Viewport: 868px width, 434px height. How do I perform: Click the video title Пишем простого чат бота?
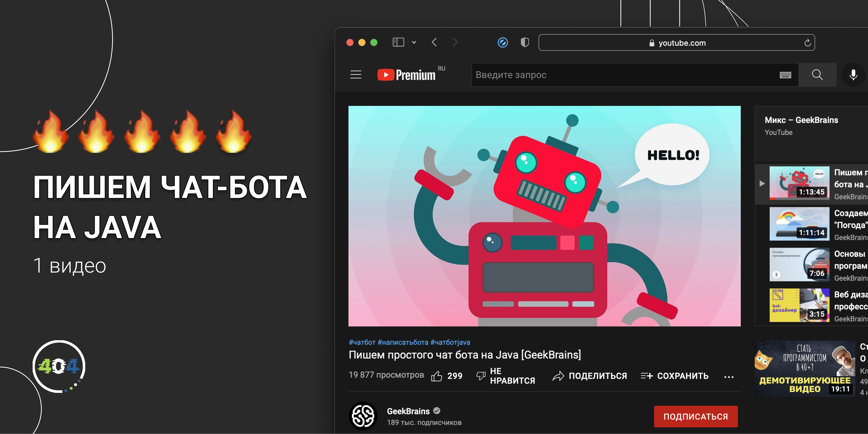[465, 355]
